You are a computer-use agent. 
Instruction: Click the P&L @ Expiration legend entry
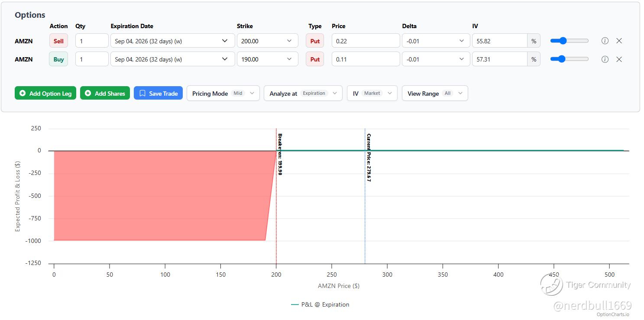coord(320,304)
